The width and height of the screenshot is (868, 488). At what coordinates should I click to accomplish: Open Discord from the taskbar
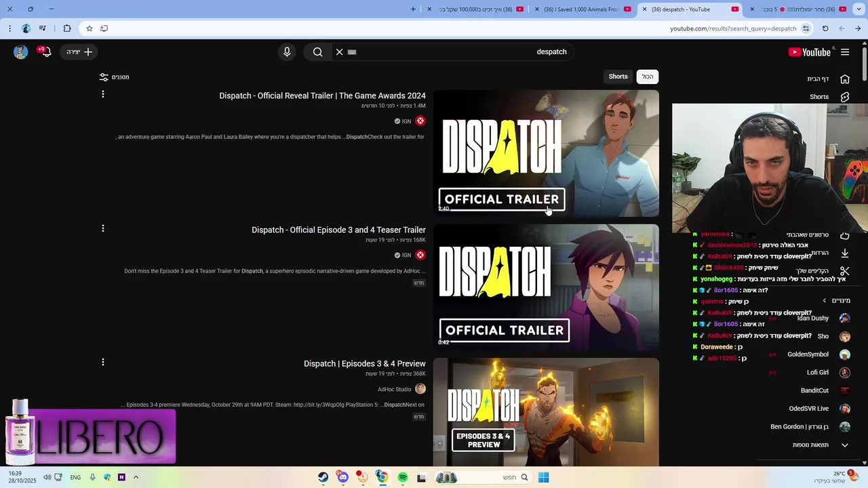pos(342,478)
